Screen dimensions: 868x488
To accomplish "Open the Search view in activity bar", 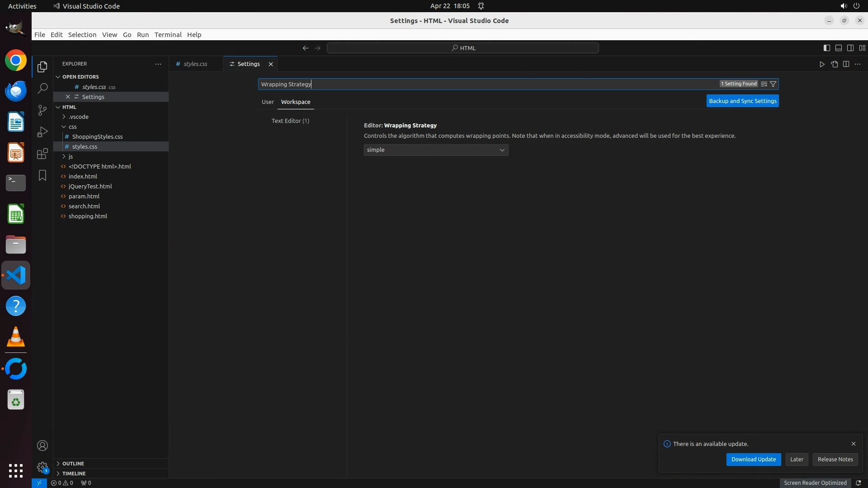I will [42, 89].
